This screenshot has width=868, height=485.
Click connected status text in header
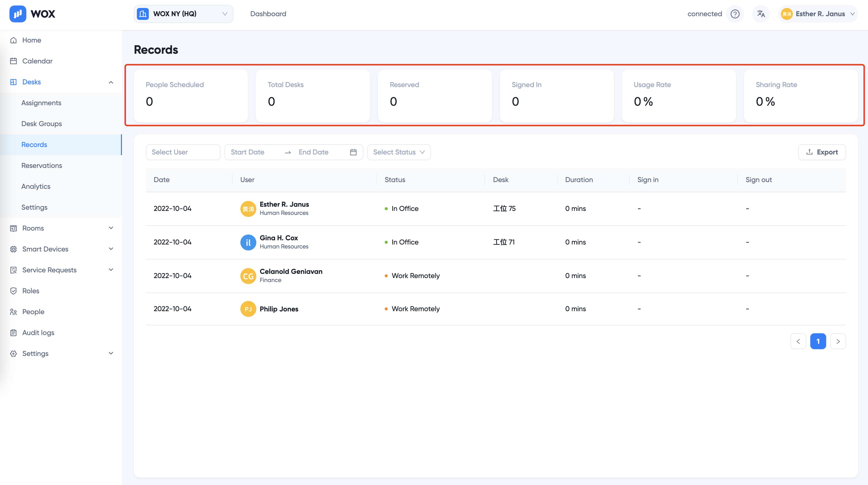click(705, 14)
